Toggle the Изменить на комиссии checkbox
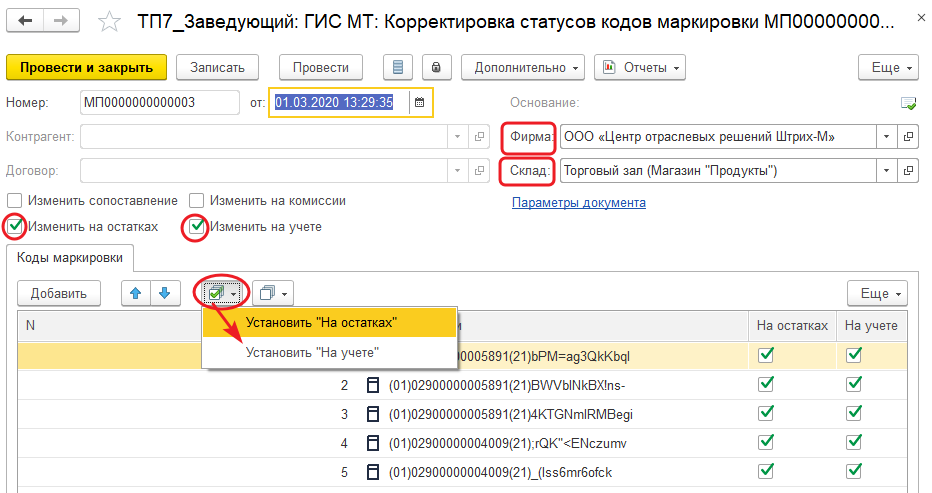The image size is (932, 493). coord(197,201)
